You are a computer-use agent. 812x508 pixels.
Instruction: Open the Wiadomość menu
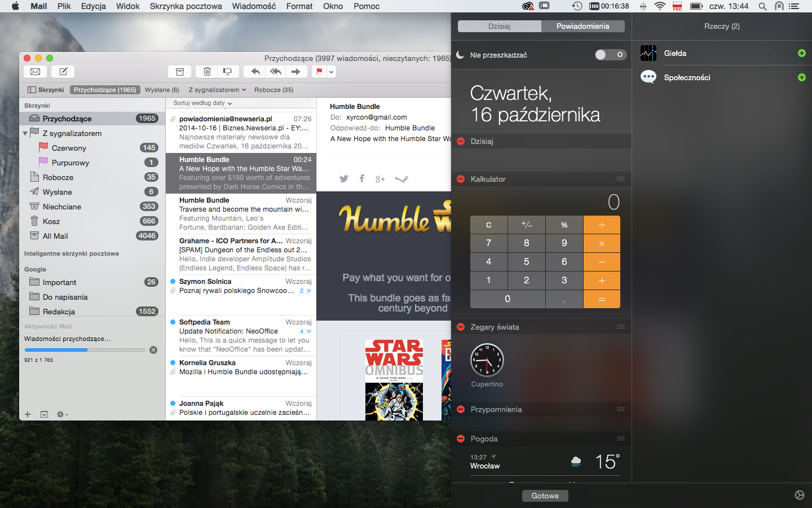point(254,6)
